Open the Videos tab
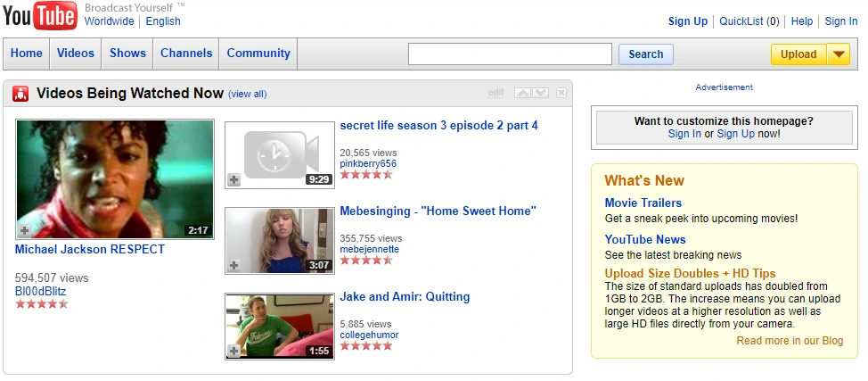 pos(76,54)
